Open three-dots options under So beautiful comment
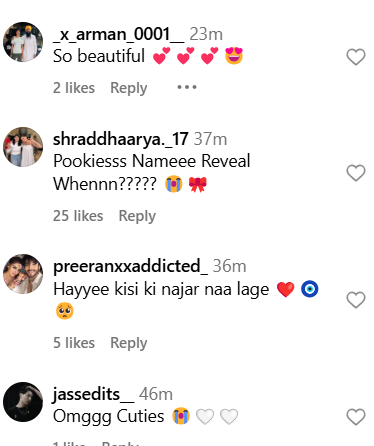This screenshot has width=374, height=446. pyautogui.click(x=187, y=87)
